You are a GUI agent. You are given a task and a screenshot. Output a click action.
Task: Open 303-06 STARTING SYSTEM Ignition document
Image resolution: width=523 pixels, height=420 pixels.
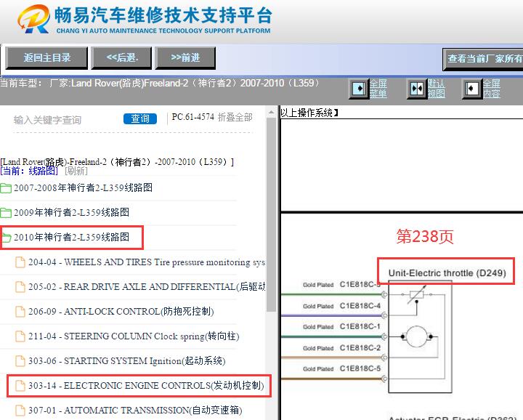(126, 361)
